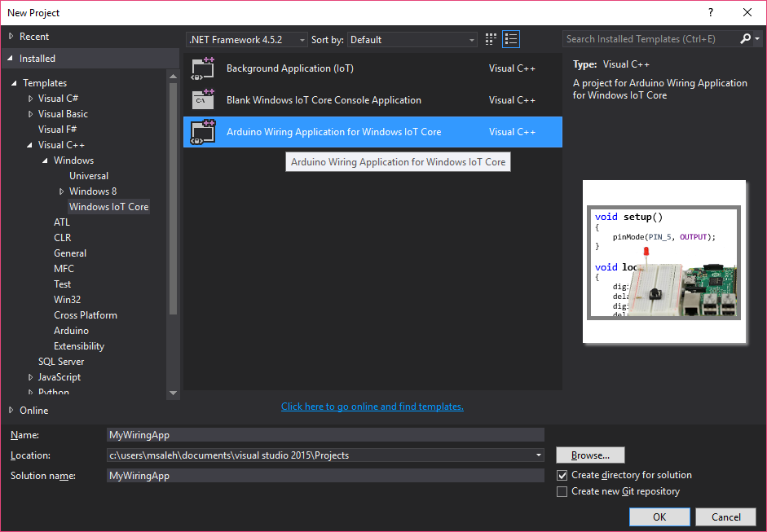Click the Background Application (IoT) template icon
The image size is (767, 532).
coord(202,68)
